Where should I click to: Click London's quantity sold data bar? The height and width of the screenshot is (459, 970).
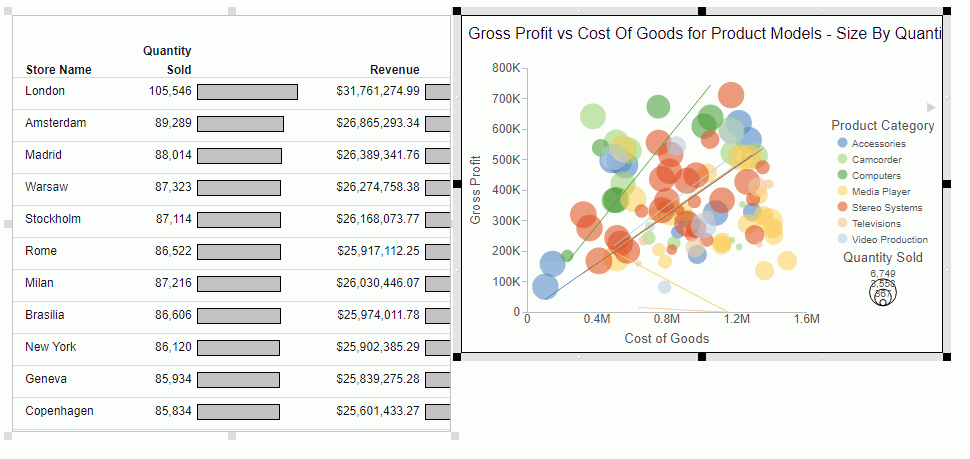[247, 92]
